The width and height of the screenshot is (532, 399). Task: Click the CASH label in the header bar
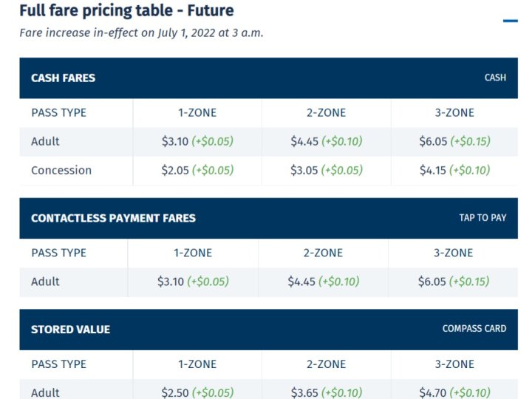[495, 78]
